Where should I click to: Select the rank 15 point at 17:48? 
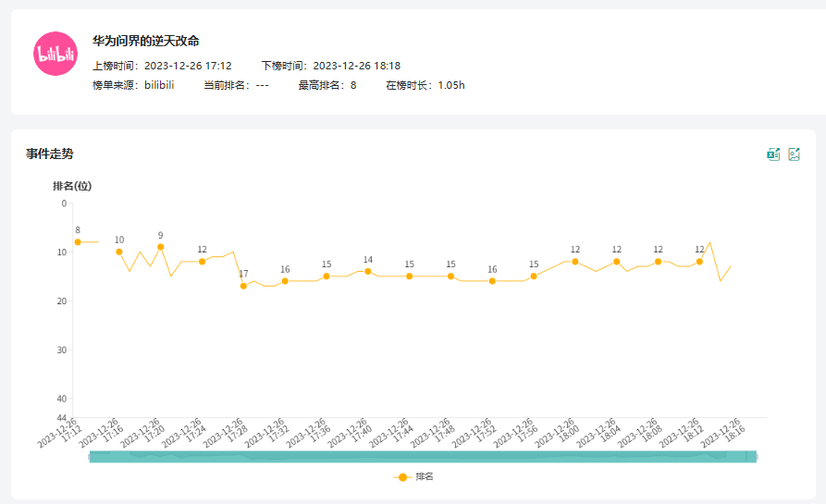pos(451,277)
